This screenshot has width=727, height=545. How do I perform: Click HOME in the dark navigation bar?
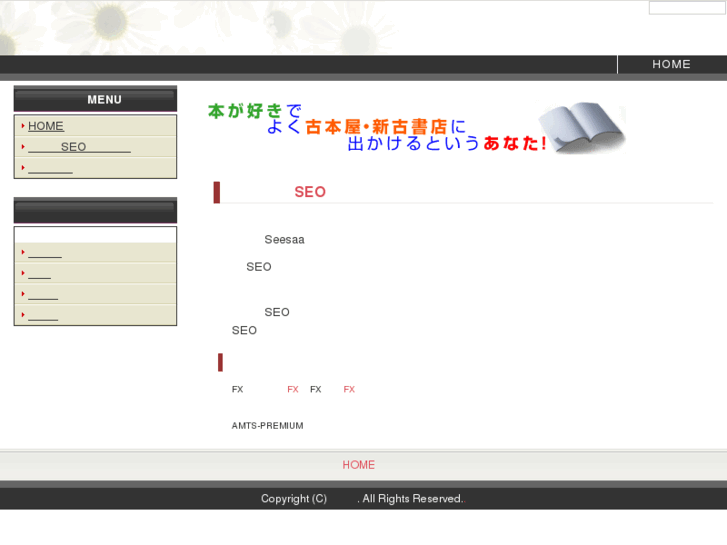tap(671, 64)
